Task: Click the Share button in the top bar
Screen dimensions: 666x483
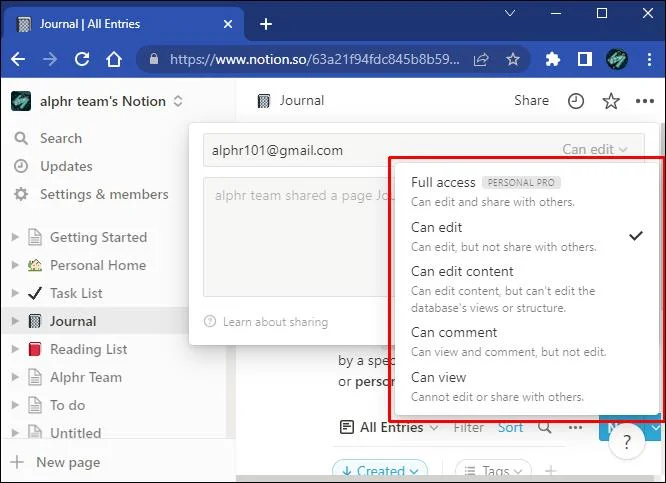Action: [x=531, y=100]
